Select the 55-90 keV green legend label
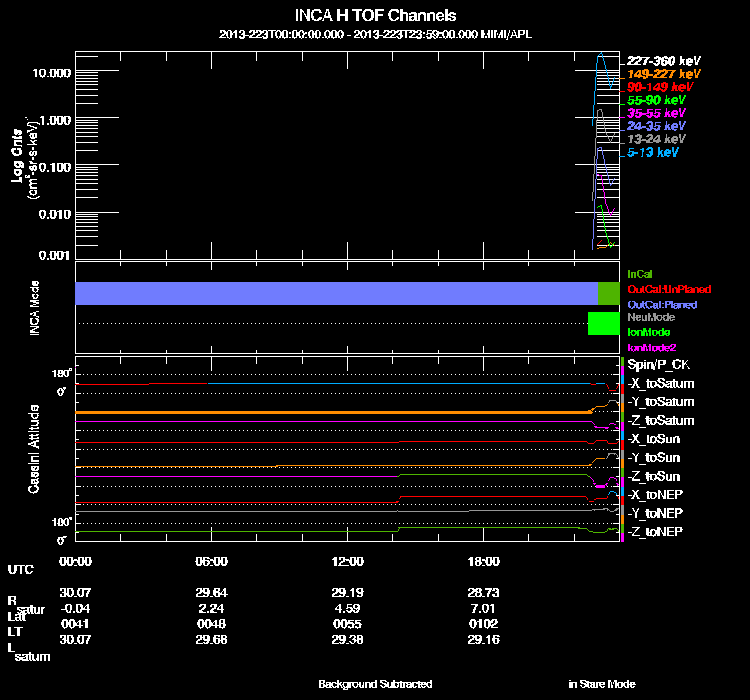Viewport: 750px width, 700px height. pyautogui.click(x=655, y=100)
